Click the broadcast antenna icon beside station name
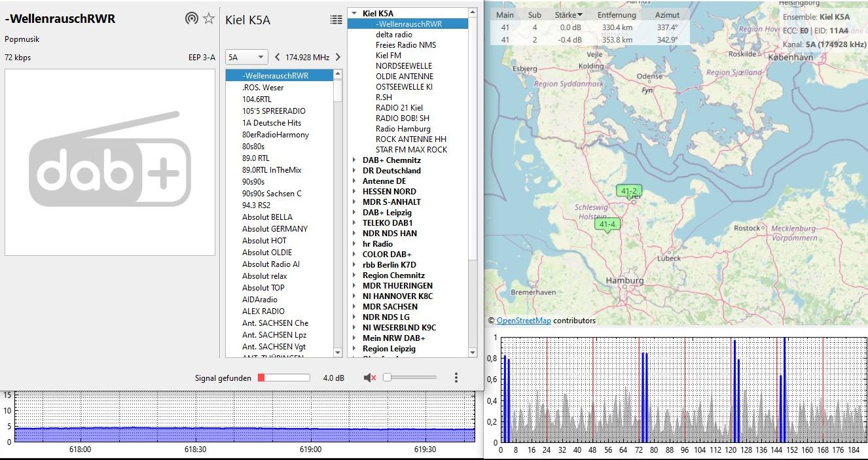The width and height of the screenshot is (868, 460). (191, 18)
